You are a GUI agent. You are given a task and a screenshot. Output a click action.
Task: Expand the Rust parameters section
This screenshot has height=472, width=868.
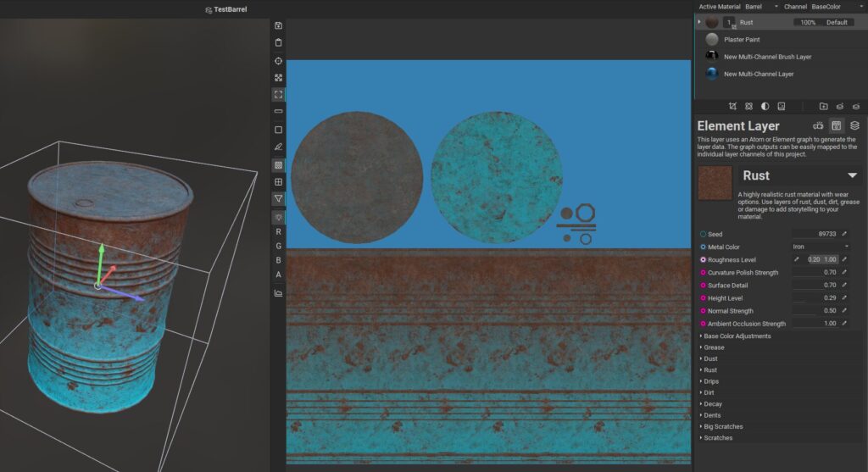709,370
